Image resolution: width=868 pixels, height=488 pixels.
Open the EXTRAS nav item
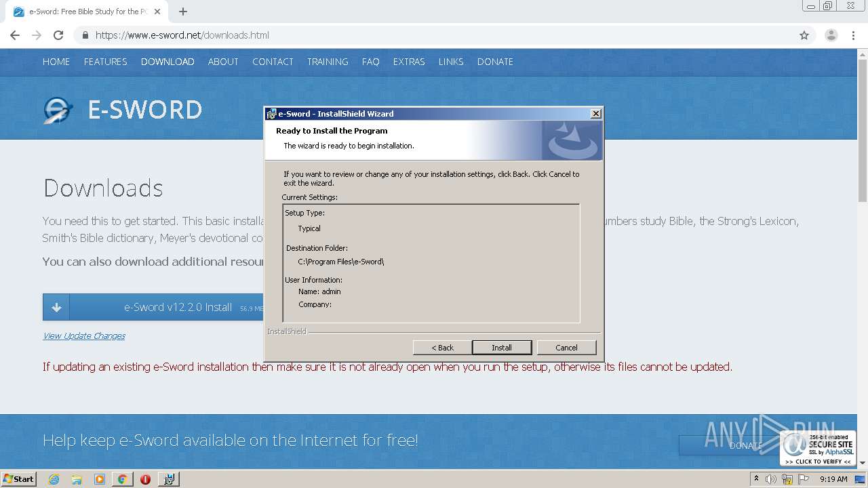point(409,62)
